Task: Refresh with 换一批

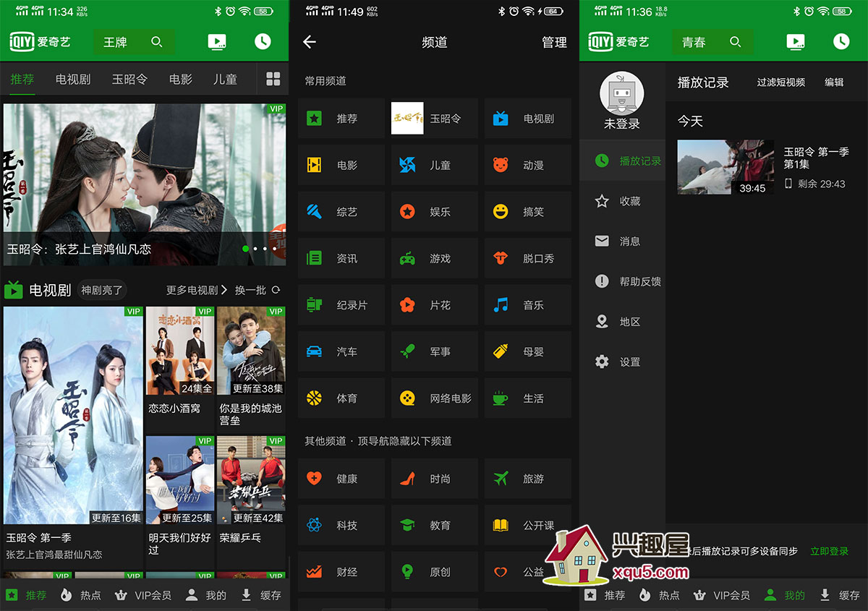Action: click(258, 290)
